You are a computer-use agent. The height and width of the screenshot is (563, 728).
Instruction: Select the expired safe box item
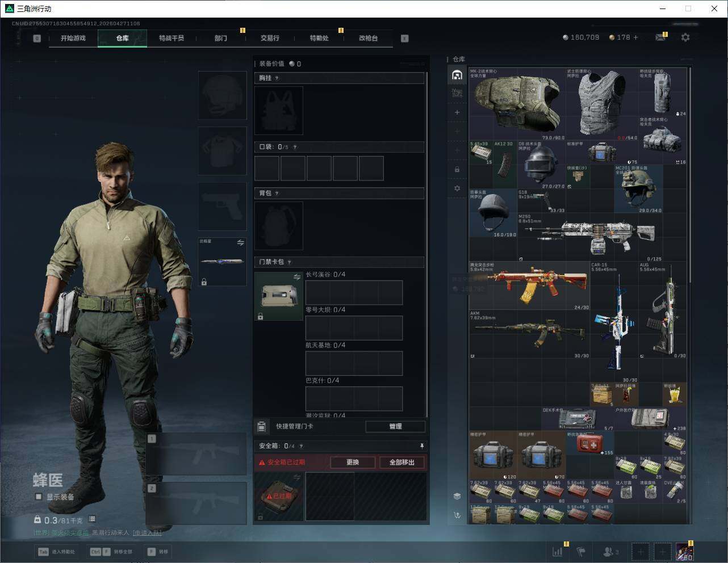pyautogui.click(x=279, y=496)
